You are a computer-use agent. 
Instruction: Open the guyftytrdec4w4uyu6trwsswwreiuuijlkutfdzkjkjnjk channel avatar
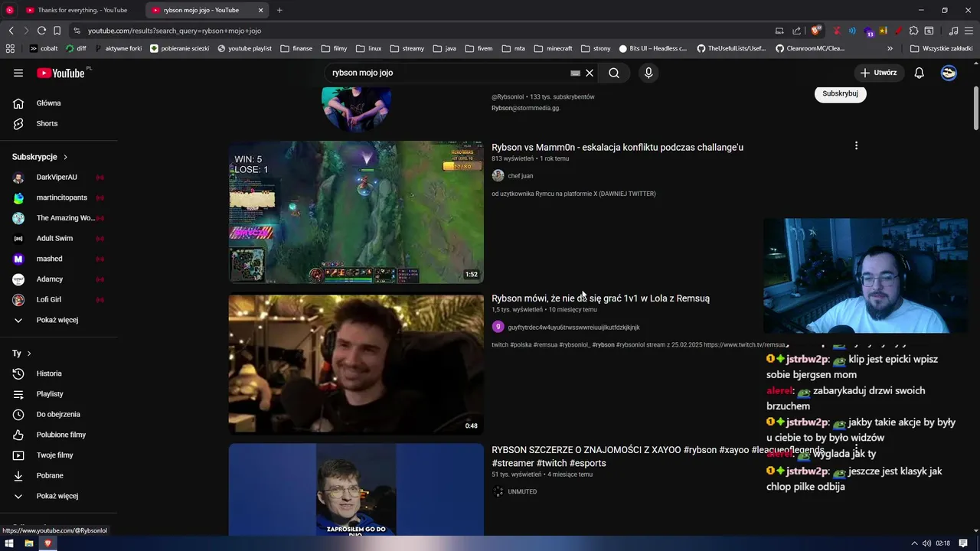tap(498, 327)
